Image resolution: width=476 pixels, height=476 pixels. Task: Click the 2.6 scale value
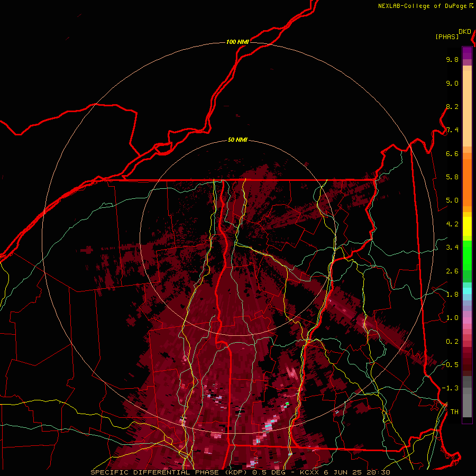[x=452, y=271]
